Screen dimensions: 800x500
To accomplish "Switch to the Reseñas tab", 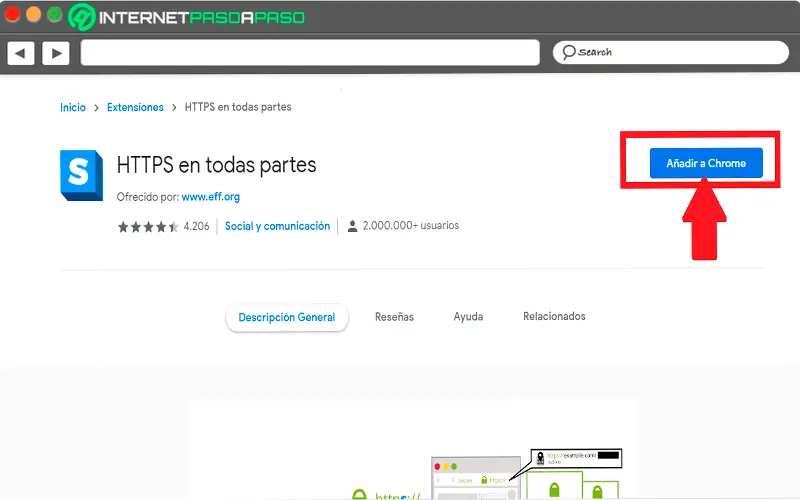I will coord(394,317).
